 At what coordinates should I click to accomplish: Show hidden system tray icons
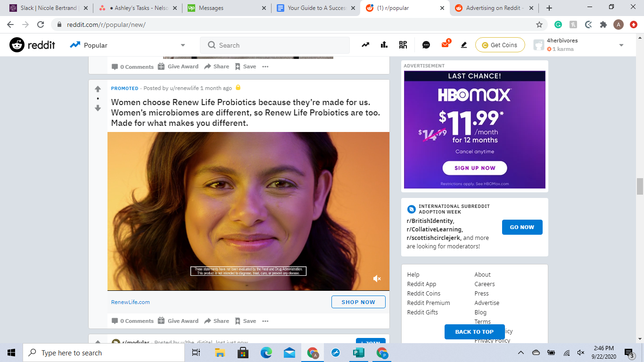click(x=521, y=353)
